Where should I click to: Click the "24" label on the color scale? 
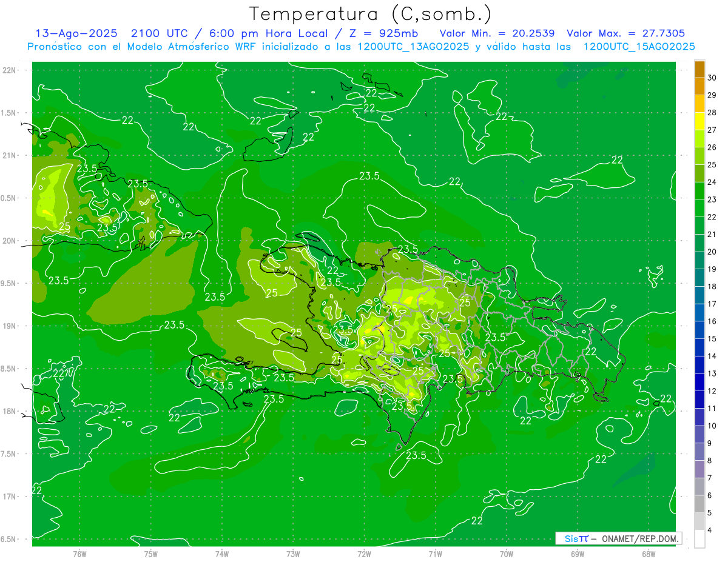(712, 182)
